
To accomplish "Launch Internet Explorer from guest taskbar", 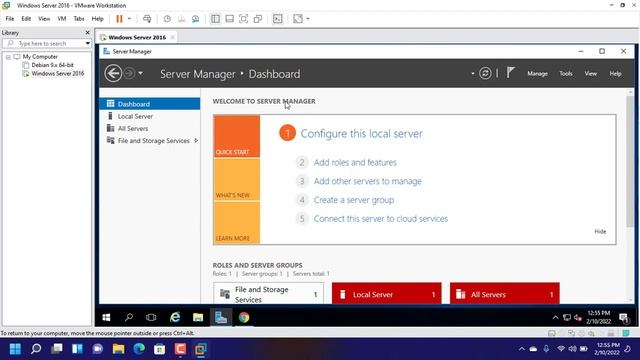I will point(175,318).
